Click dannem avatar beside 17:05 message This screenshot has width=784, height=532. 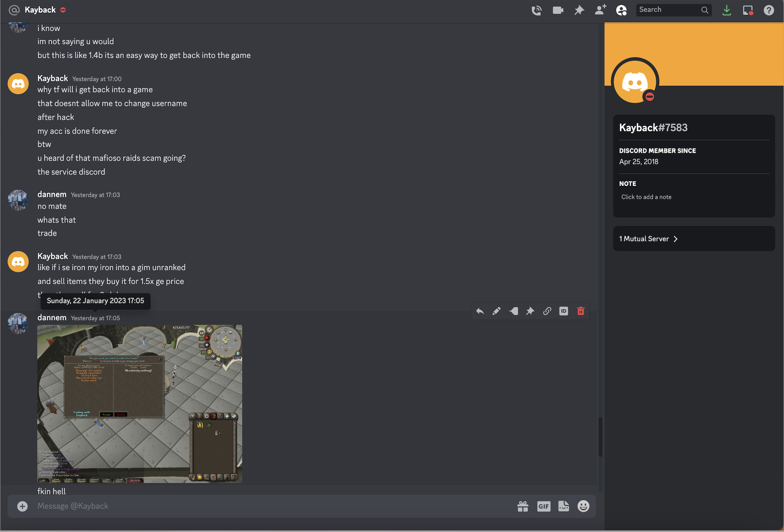18,323
